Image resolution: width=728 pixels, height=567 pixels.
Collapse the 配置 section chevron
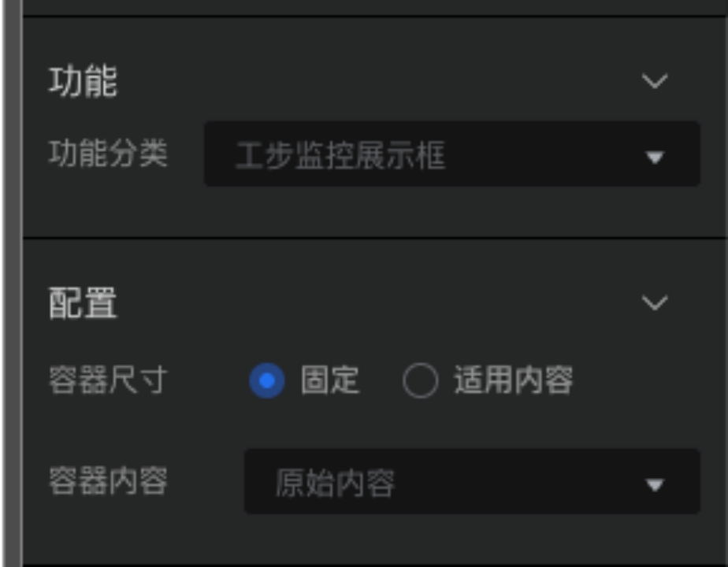tap(655, 302)
